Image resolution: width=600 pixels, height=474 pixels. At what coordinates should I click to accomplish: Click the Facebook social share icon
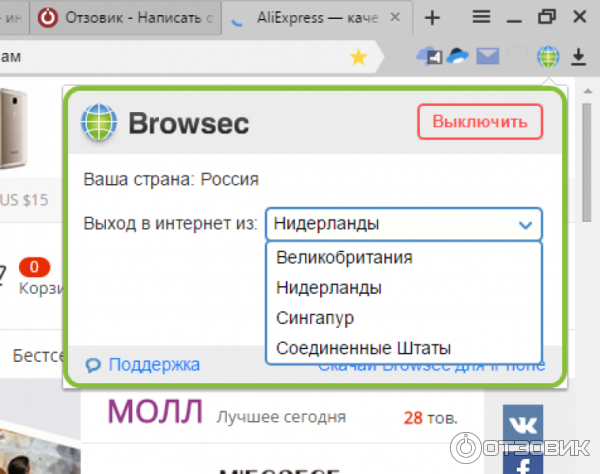[521, 463]
